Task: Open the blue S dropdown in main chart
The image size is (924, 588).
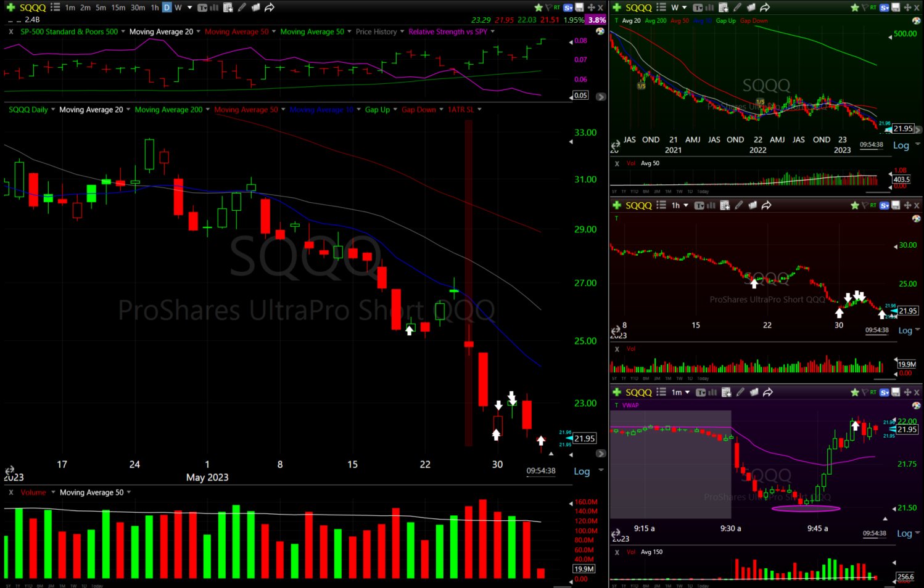Action: pos(568,7)
